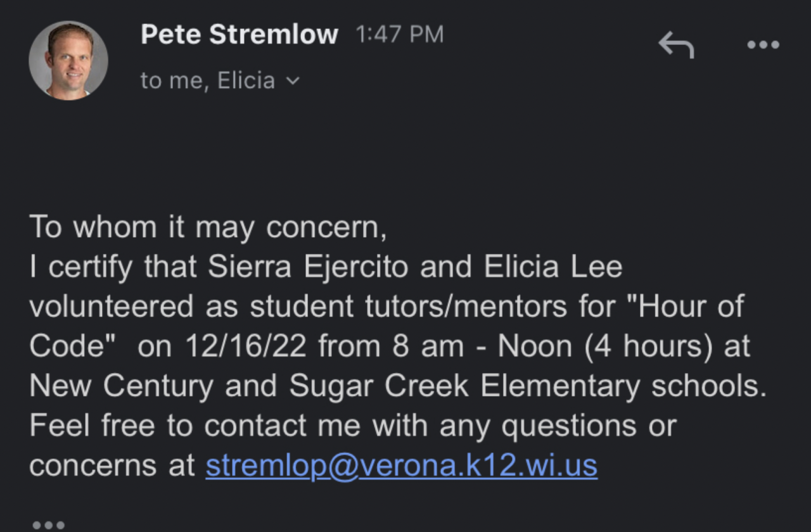Screen dimensions: 811x532
Task: Click the "To whom it may concern" greeting
Action: pos(207,227)
